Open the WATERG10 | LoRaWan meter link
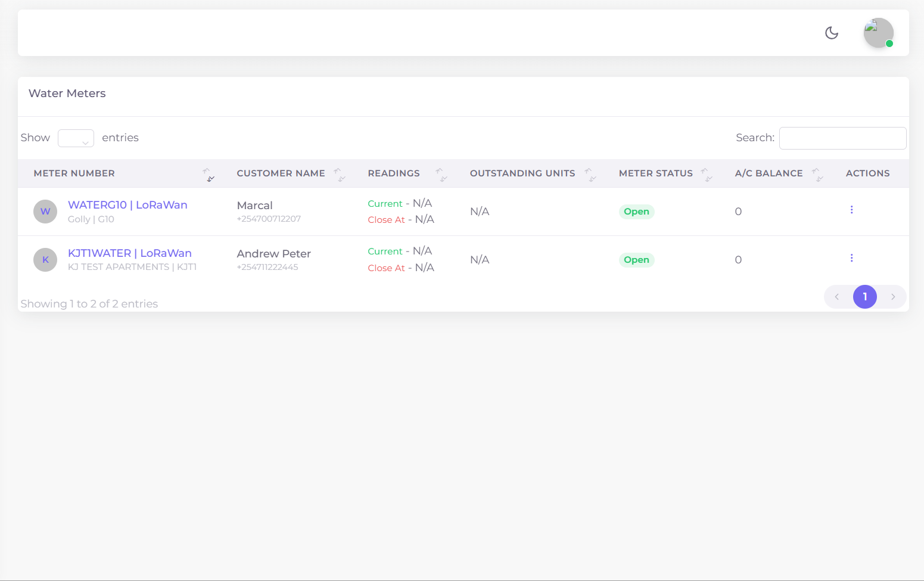924x581 pixels. pyautogui.click(x=127, y=205)
